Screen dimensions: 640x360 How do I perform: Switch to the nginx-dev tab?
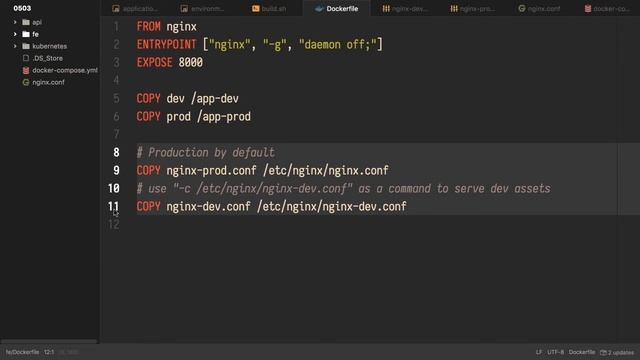point(405,9)
